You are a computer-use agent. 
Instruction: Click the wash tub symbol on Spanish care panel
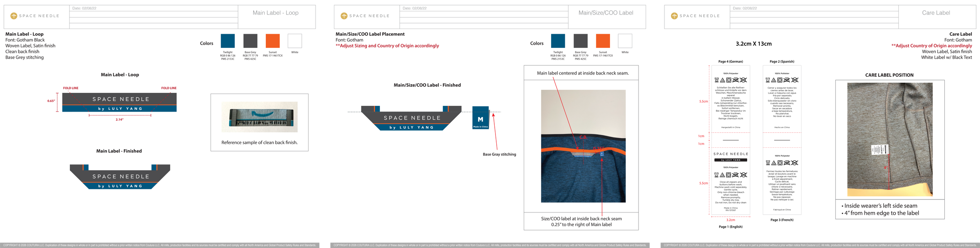click(768, 80)
